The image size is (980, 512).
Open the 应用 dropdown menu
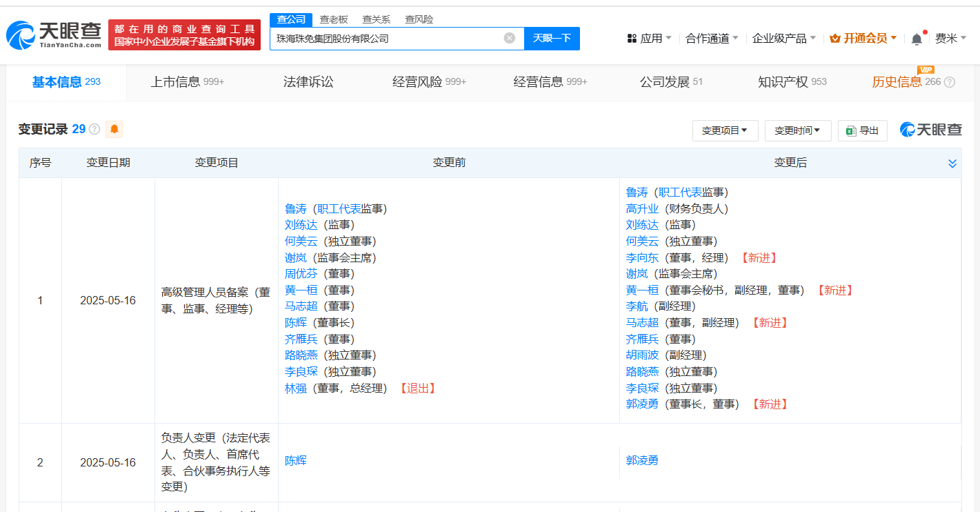pyautogui.click(x=650, y=39)
